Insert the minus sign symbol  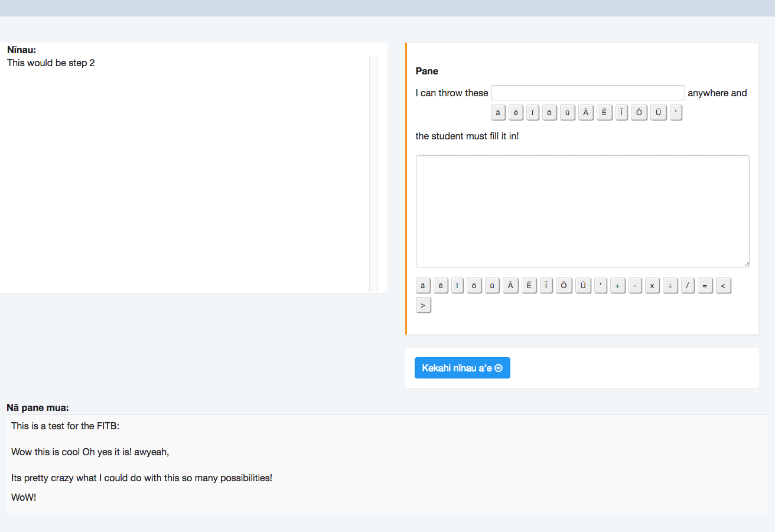coord(635,286)
